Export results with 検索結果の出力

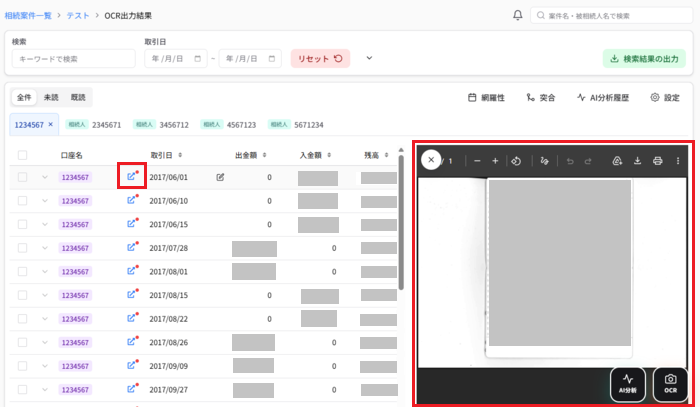point(644,58)
